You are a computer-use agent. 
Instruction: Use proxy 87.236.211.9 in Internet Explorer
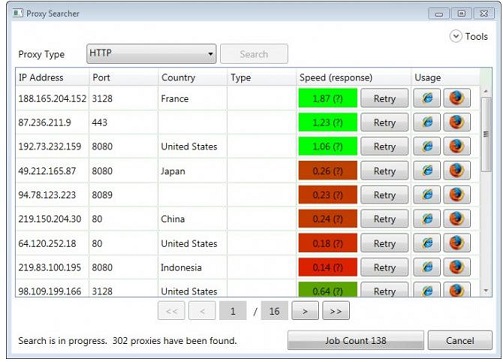[x=427, y=122]
